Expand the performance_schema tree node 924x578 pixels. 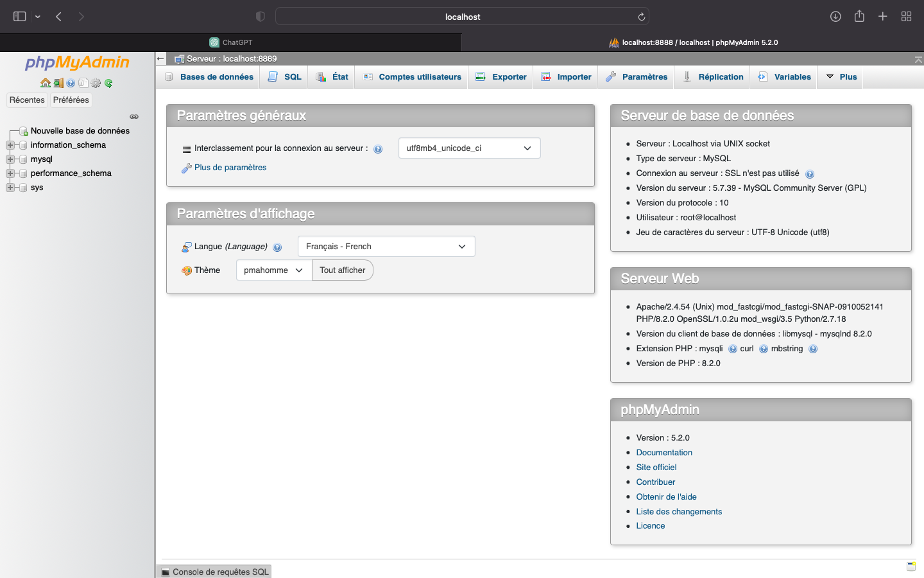pyautogui.click(x=10, y=173)
